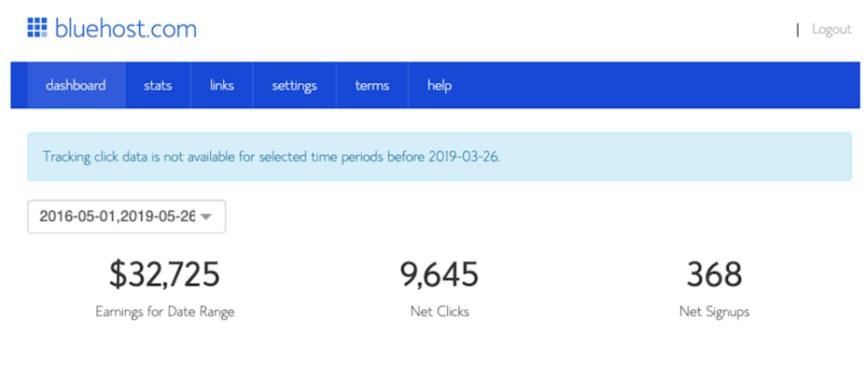Log out using the Logout link
The width and height of the screenshot is (868, 377).
point(832,29)
